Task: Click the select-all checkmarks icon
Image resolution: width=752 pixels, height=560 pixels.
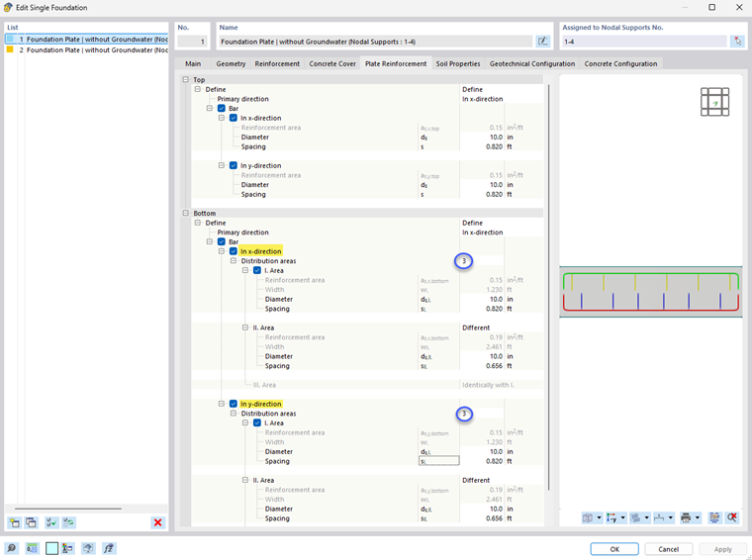Action: (x=51, y=522)
